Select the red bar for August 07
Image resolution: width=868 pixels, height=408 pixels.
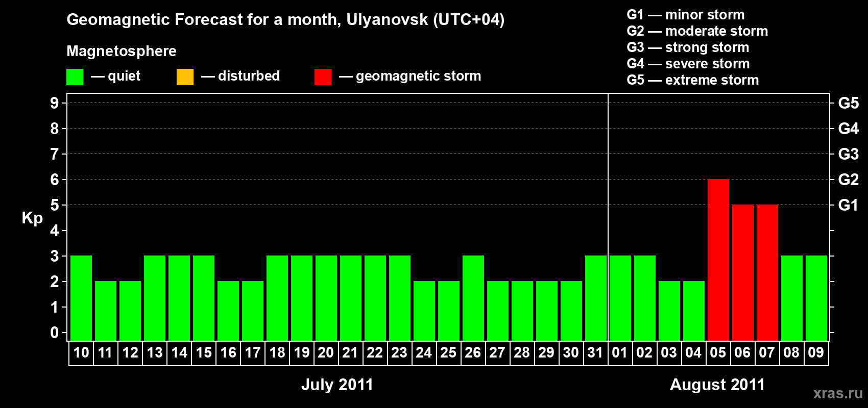(x=767, y=272)
